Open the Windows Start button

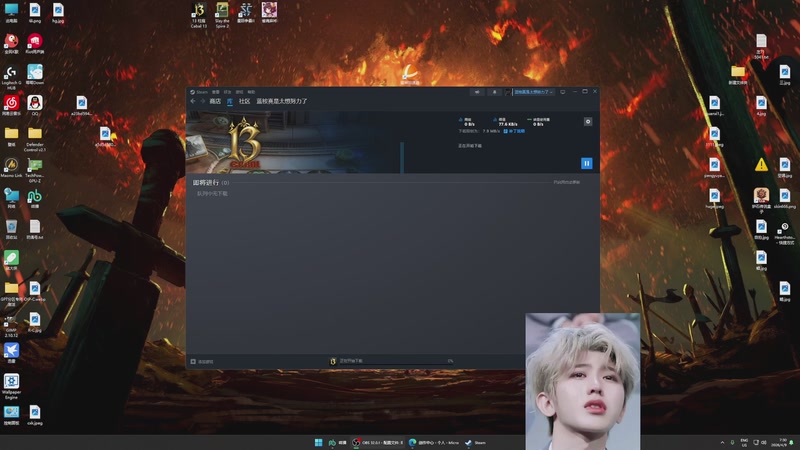[x=318, y=442]
